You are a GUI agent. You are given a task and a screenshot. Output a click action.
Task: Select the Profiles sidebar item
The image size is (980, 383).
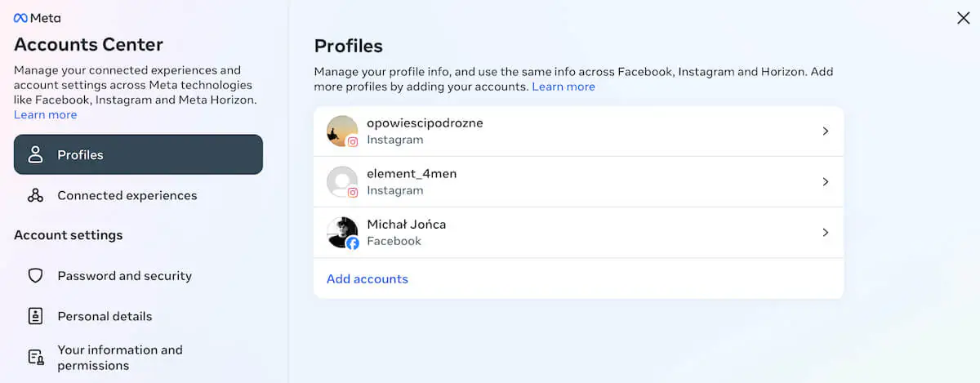click(138, 155)
